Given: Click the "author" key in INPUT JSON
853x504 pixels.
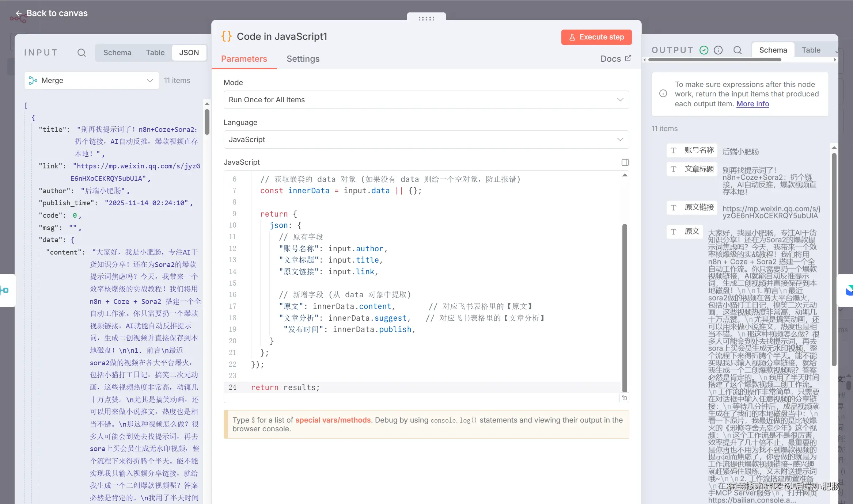Looking at the screenshot, I should pyautogui.click(x=54, y=191).
